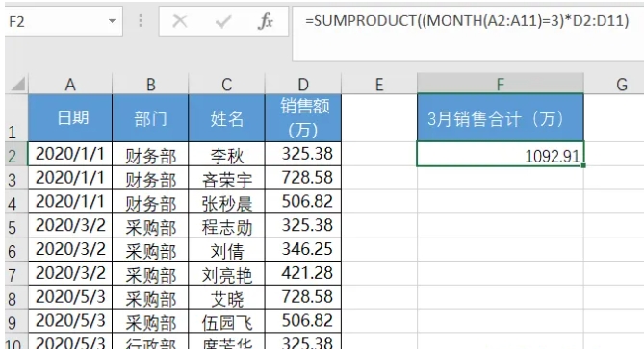Select row 4 header
Viewport: 644px width, 349px height.
click(16, 202)
